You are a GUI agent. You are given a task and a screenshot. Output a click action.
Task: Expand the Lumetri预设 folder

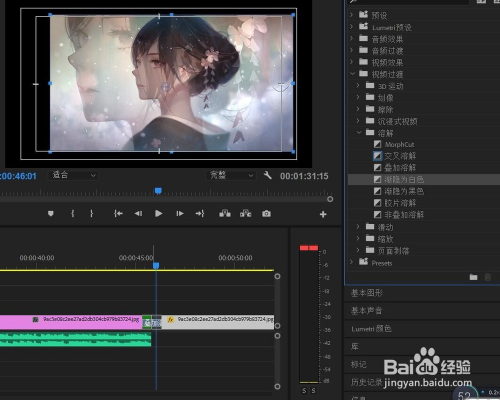[351, 27]
